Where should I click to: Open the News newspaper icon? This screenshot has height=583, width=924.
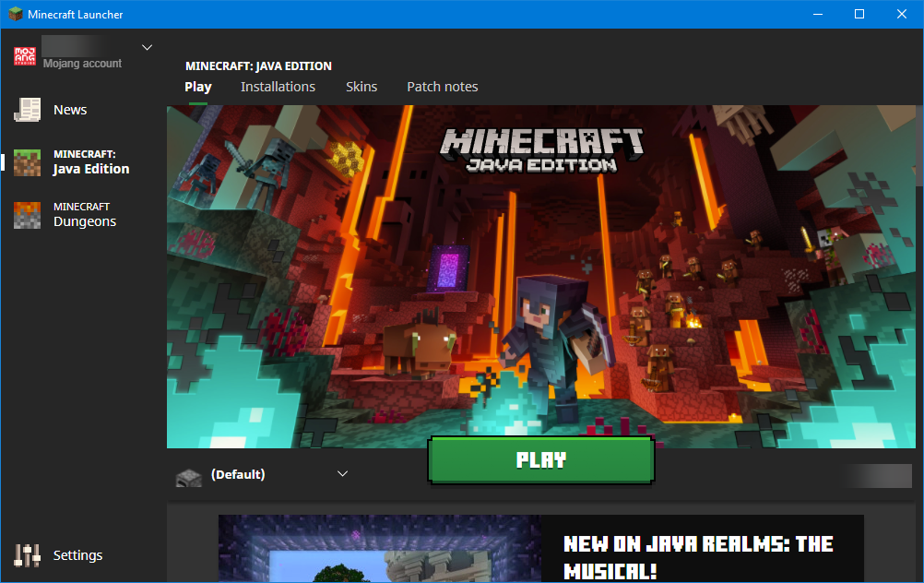(27, 110)
